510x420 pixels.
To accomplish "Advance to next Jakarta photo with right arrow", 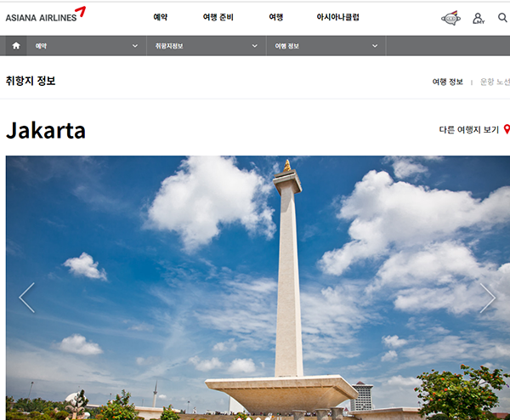I will (x=487, y=298).
